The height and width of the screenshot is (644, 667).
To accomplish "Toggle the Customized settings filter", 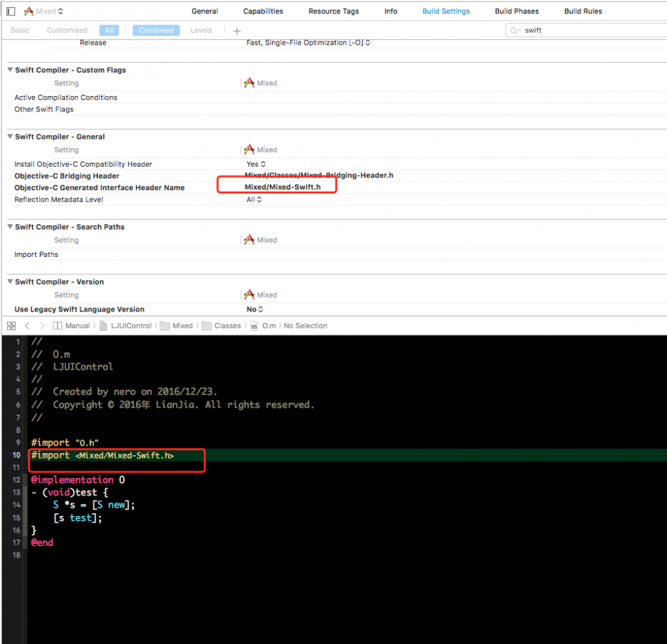I will tap(67, 30).
